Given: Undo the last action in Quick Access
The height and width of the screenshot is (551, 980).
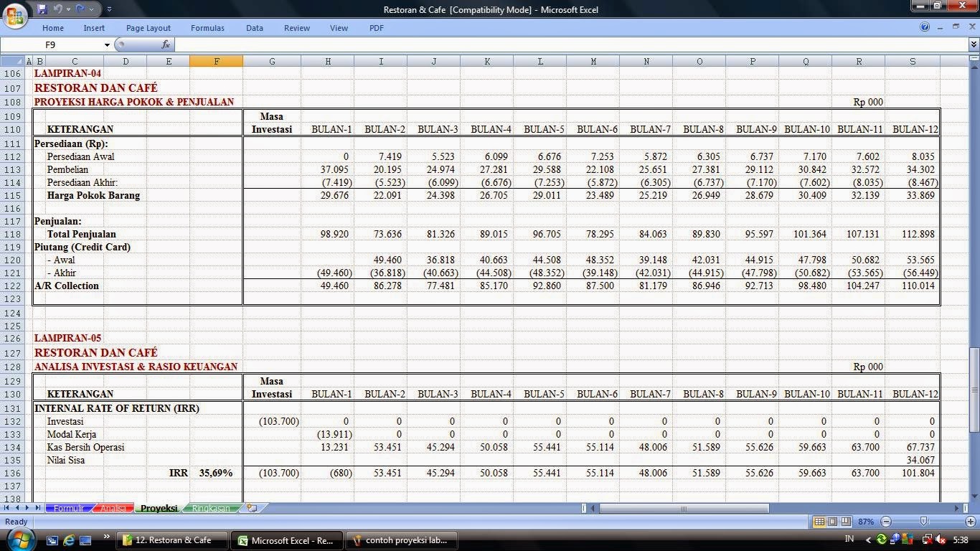Looking at the screenshot, I should [x=59, y=9].
